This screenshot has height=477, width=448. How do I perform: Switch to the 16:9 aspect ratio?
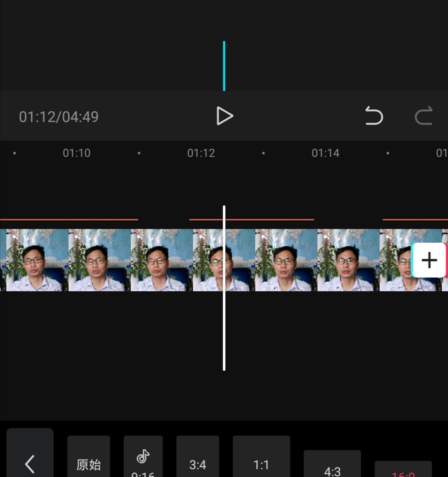click(x=402, y=473)
